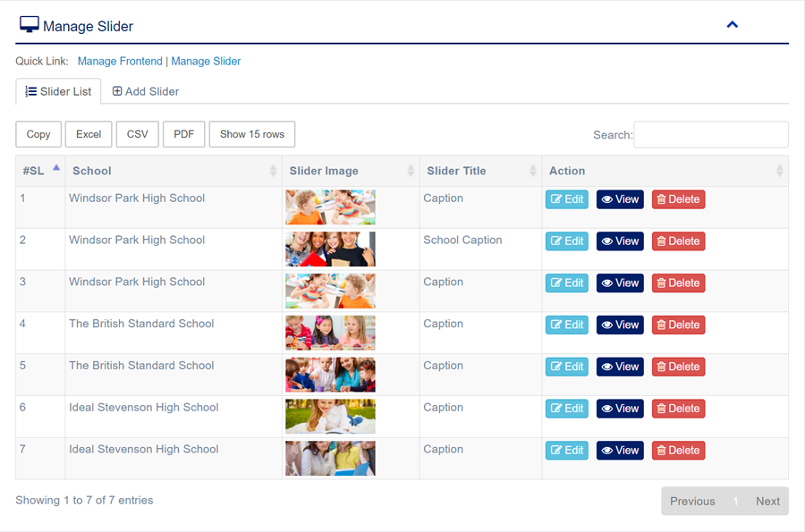This screenshot has height=532, width=805.
Task: Switch to the Add Slider tab
Action: tap(146, 91)
